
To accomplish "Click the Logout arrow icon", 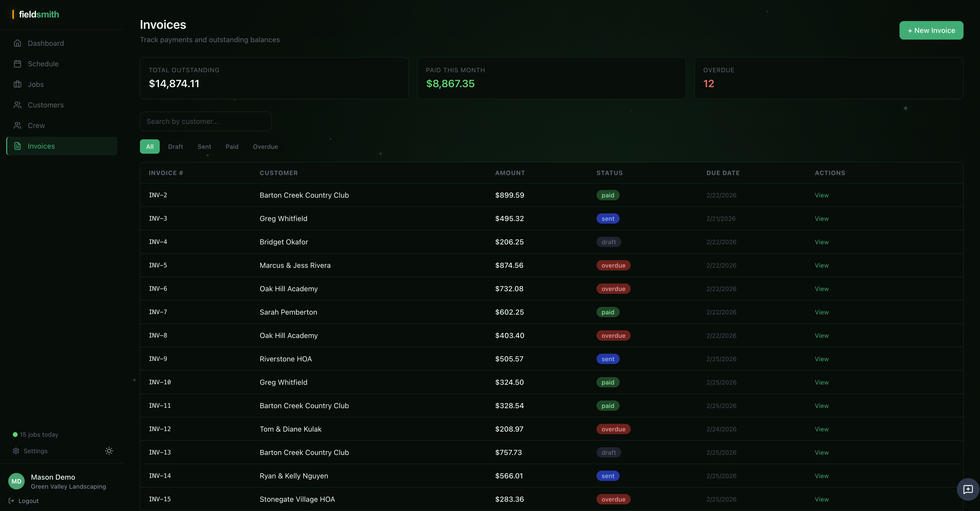I will point(11,501).
